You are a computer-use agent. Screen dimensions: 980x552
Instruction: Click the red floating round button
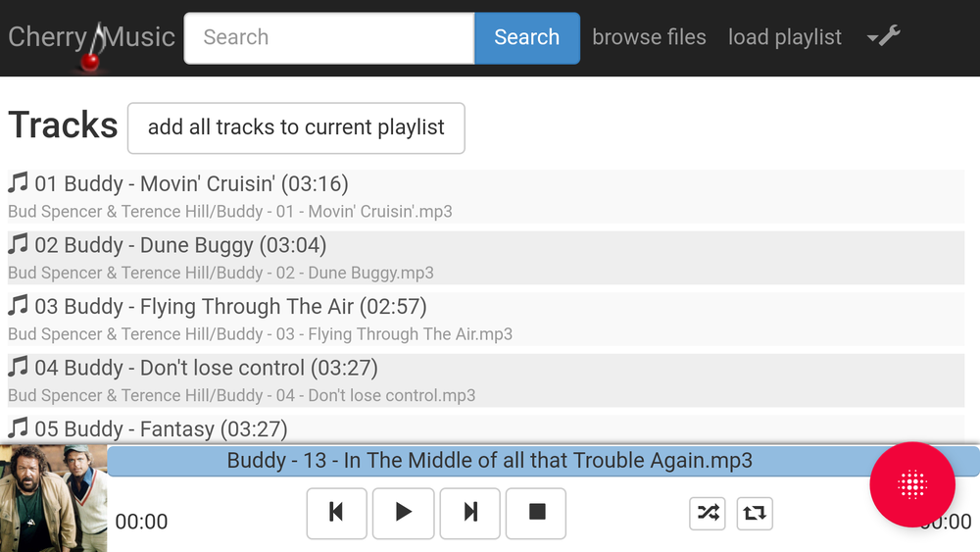(911, 484)
